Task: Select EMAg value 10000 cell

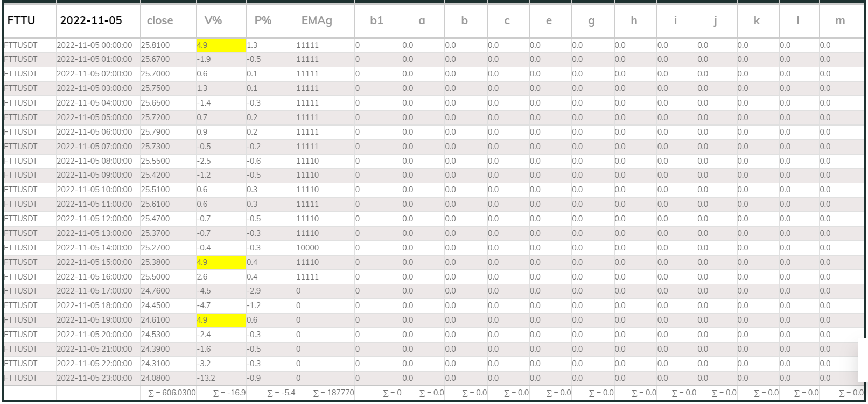Action: 308,248
